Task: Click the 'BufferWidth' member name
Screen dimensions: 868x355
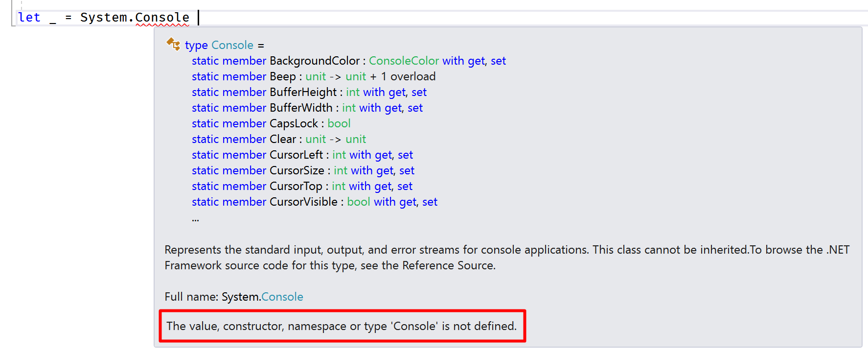Action: coord(301,108)
